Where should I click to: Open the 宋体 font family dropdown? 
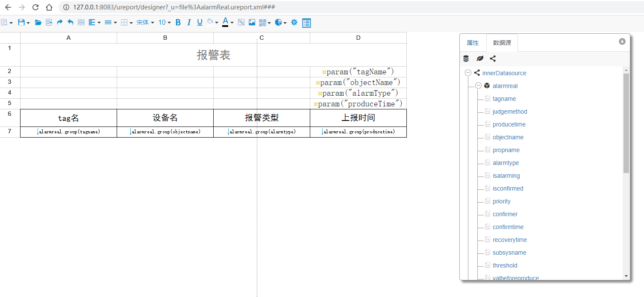(x=145, y=23)
